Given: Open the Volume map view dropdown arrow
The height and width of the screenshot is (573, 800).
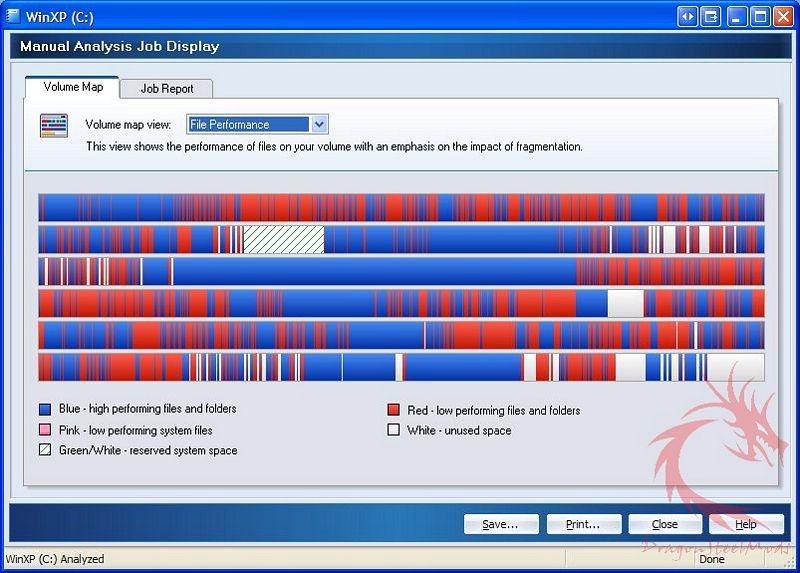Looking at the screenshot, I should pos(319,125).
